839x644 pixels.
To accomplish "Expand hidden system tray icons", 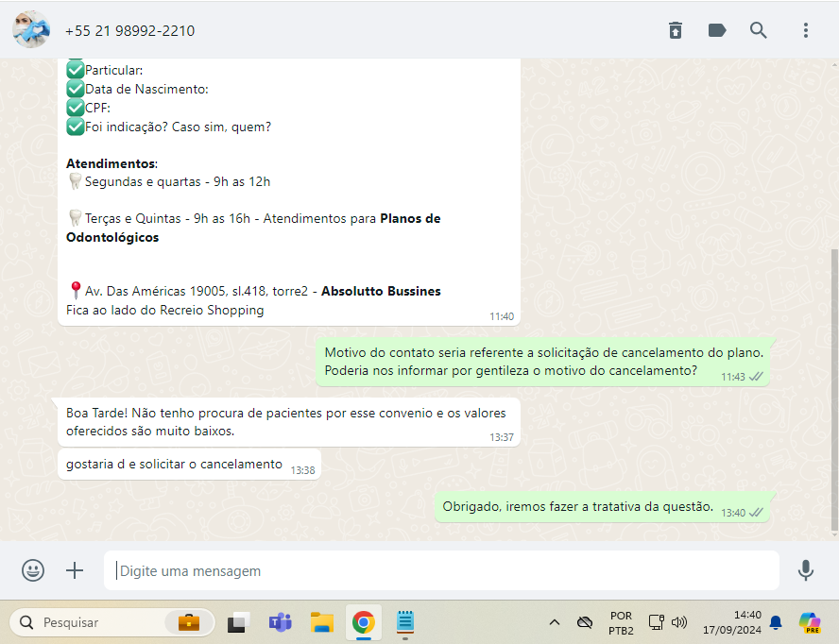I will (x=555, y=622).
